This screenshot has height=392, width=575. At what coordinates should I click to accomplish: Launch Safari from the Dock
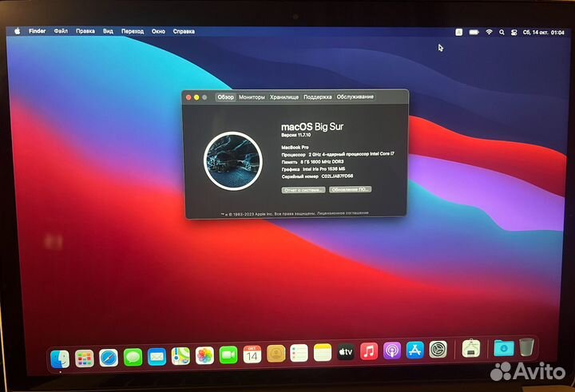coord(109,358)
